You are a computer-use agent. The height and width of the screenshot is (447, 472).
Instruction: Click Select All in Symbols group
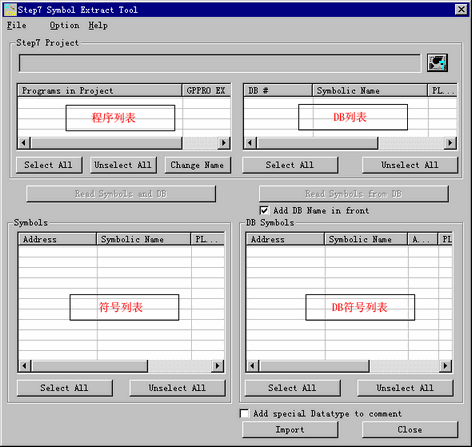click(x=65, y=388)
